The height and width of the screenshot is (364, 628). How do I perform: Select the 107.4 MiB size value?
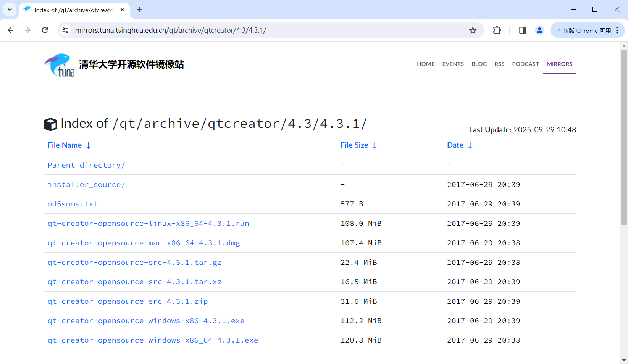[361, 243]
